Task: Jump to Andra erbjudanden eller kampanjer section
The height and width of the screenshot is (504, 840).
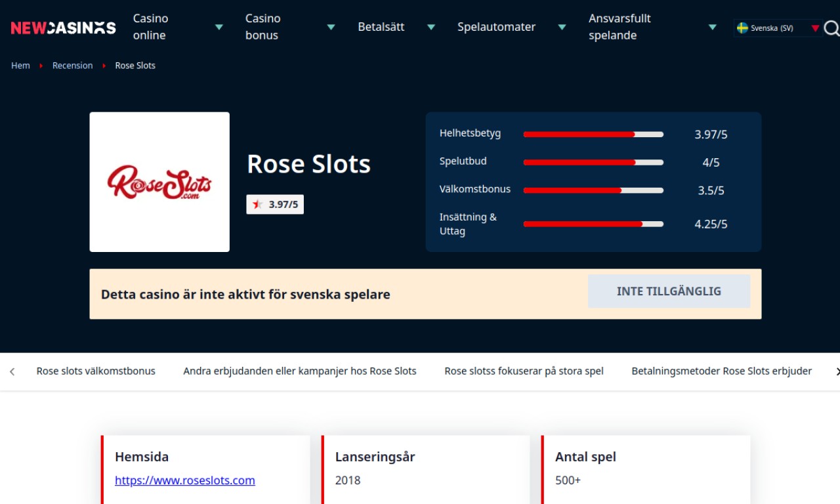Action: [x=300, y=371]
